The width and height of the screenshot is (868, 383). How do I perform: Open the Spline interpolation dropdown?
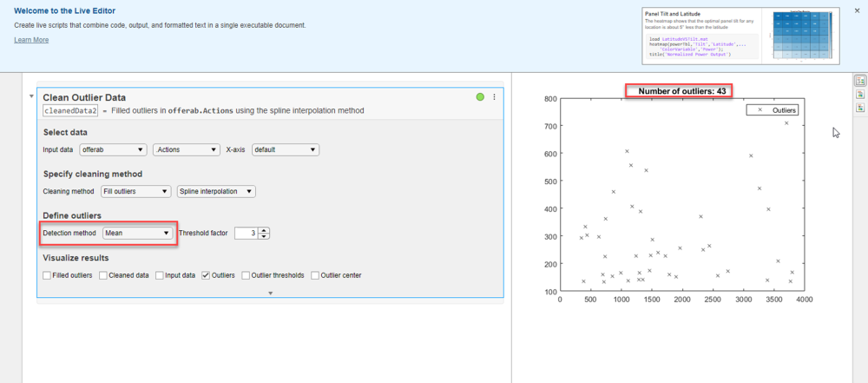click(216, 191)
